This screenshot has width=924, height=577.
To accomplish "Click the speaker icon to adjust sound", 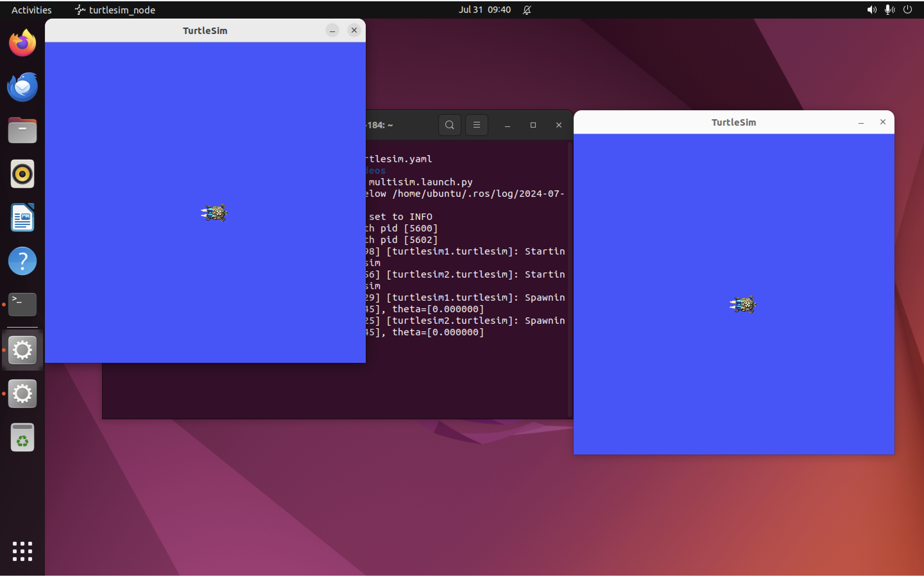I will point(872,10).
